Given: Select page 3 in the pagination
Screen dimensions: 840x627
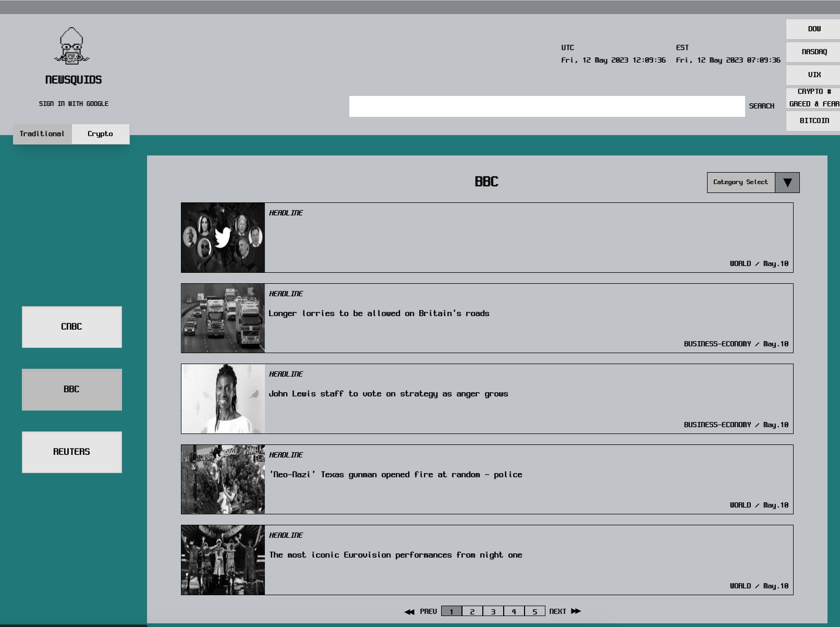Looking at the screenshot, I should coord(493,610).
